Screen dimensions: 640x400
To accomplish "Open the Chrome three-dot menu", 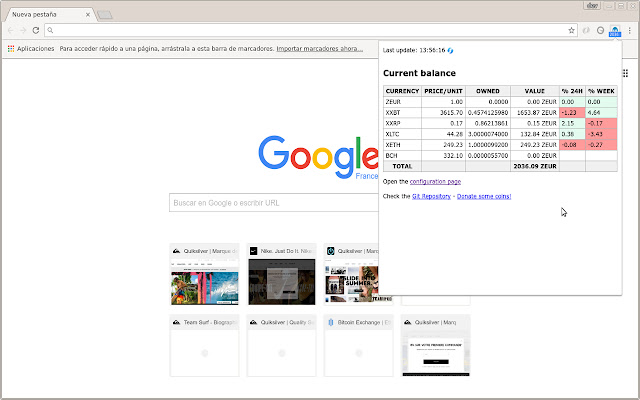I will tap(630, 30).
